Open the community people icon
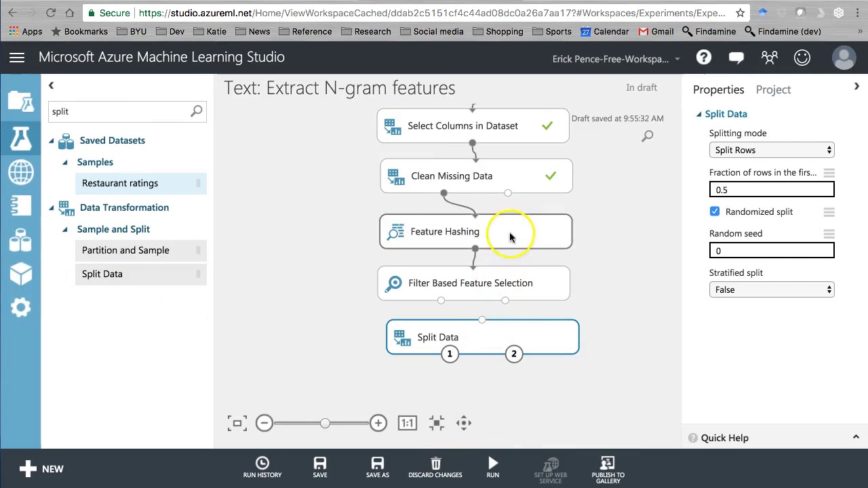868x488 pixels. pos(769,58)
